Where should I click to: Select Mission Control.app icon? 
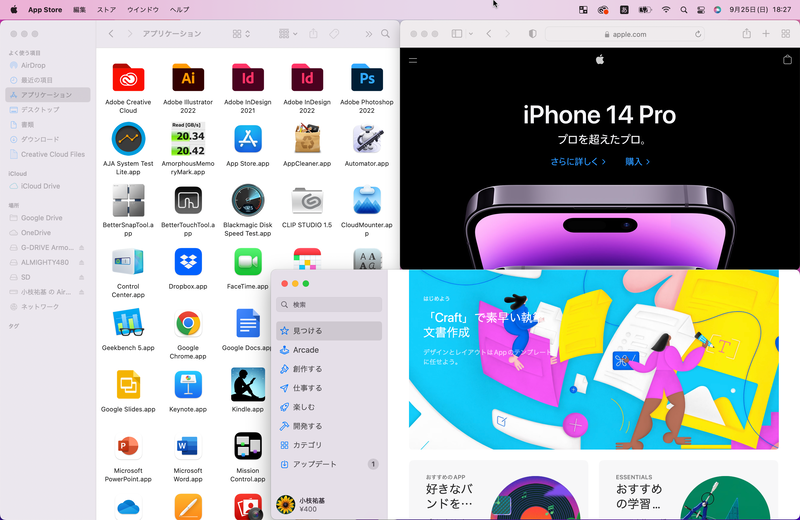(247, 445)
